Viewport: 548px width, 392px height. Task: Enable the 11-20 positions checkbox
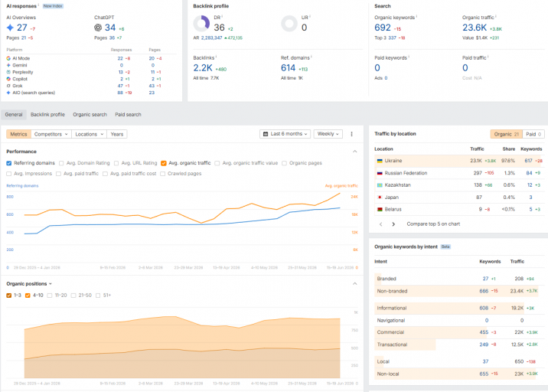point(50,296)
